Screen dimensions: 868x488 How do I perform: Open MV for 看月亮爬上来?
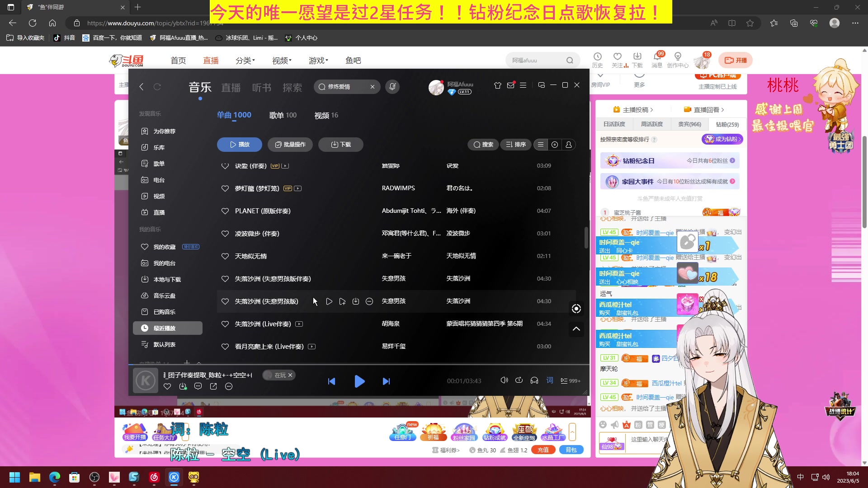point(312,347)
